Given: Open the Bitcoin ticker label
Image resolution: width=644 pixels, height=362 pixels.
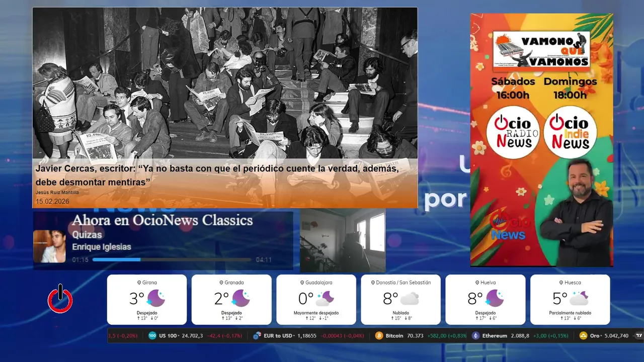Looking at the screenshot, I should [394, 335].
